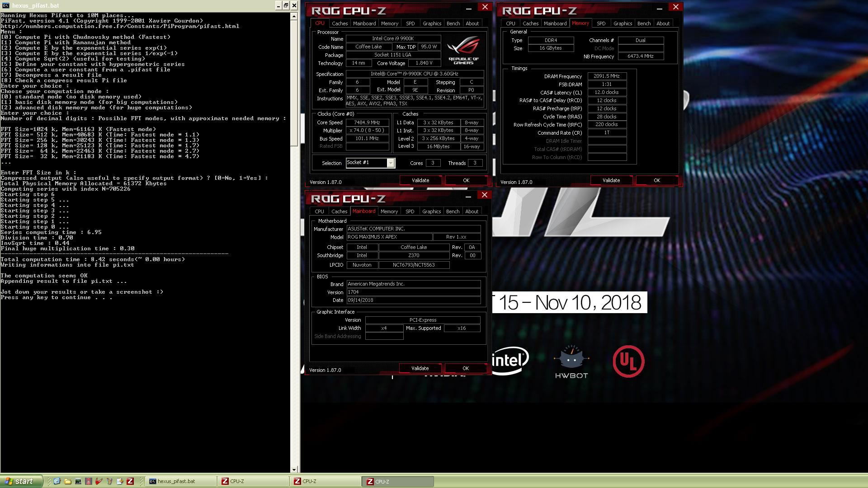Screen dimensions: 868x488
Task: Open Mainboard tab in CPU-Z CPU window
Action: point(364,23)
